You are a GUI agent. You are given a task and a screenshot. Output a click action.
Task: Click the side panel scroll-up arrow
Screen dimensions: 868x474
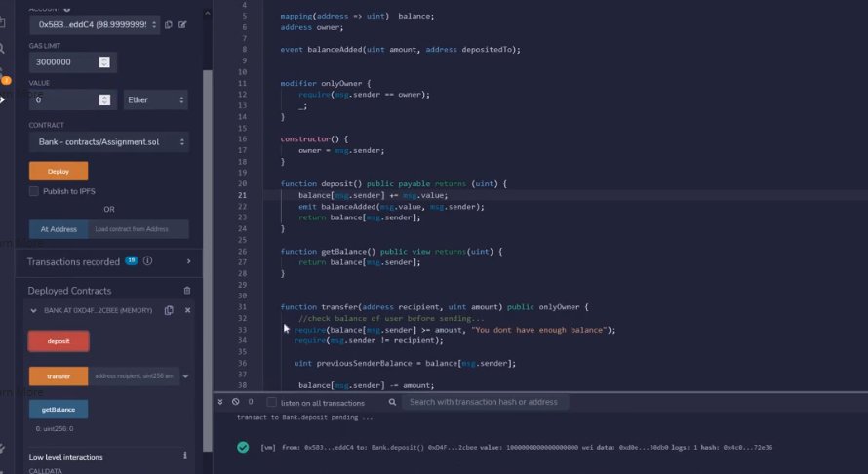pyautogui.click(x=207, y=13)
